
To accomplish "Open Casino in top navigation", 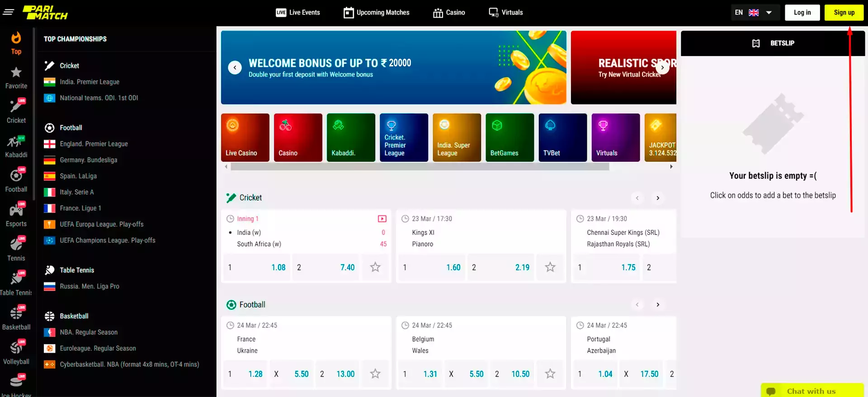I will tap(449, 13).
